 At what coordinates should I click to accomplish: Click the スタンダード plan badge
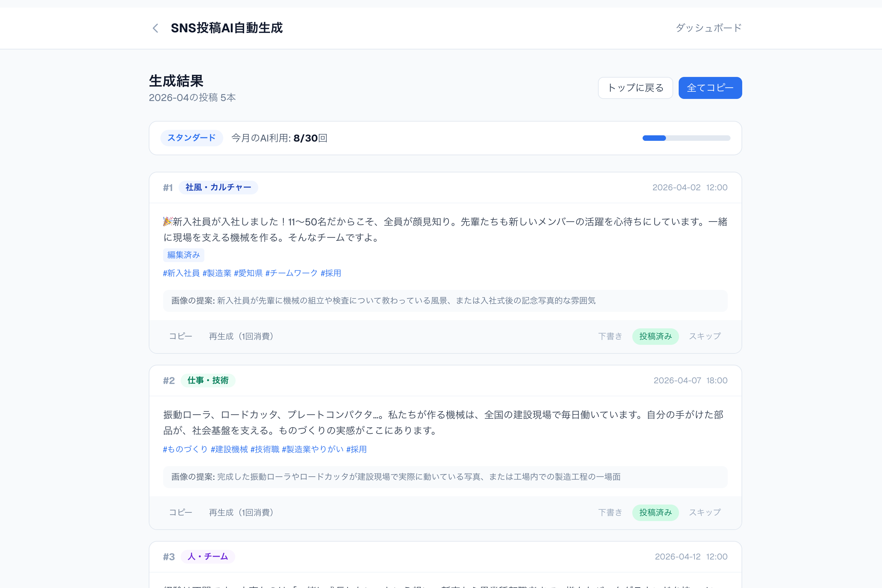[x=192, y=138]
